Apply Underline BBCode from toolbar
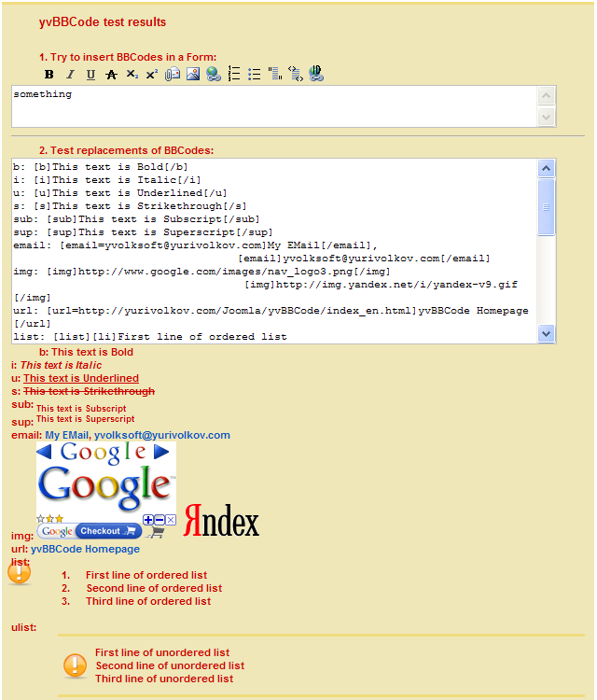 coord(90,74)
